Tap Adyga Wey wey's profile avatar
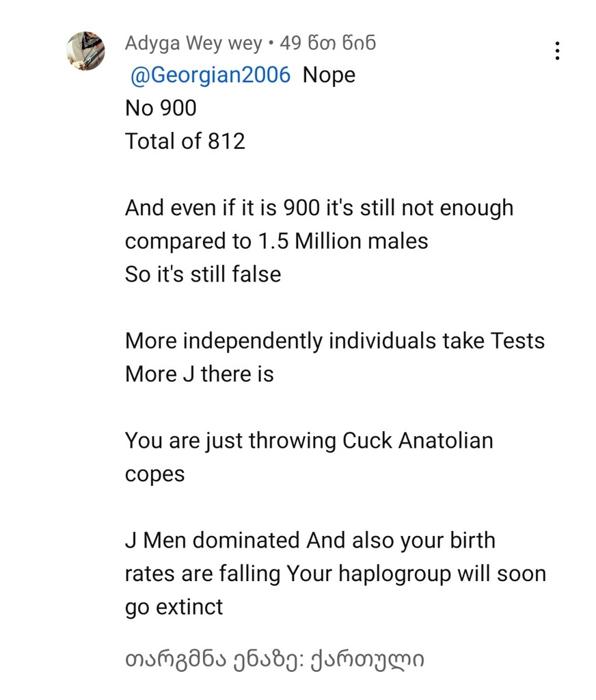This screenshot has height=700, width=596. (85, 51)
